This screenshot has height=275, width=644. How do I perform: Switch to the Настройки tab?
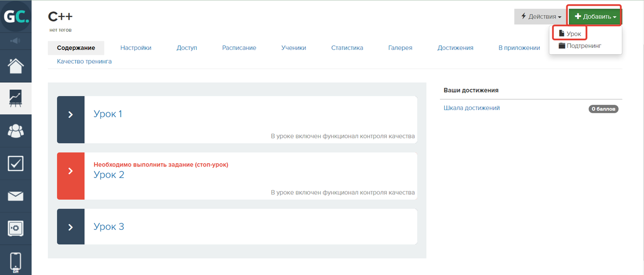136,48
